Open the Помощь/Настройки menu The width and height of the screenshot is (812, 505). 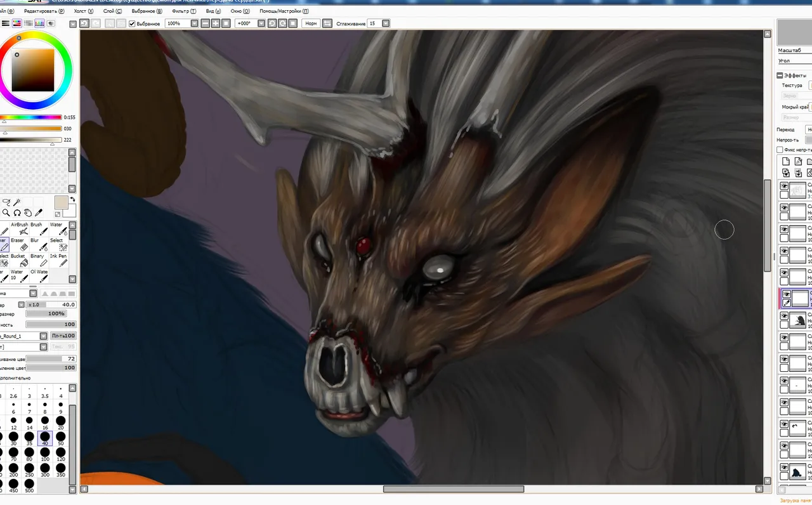[284, 11]
